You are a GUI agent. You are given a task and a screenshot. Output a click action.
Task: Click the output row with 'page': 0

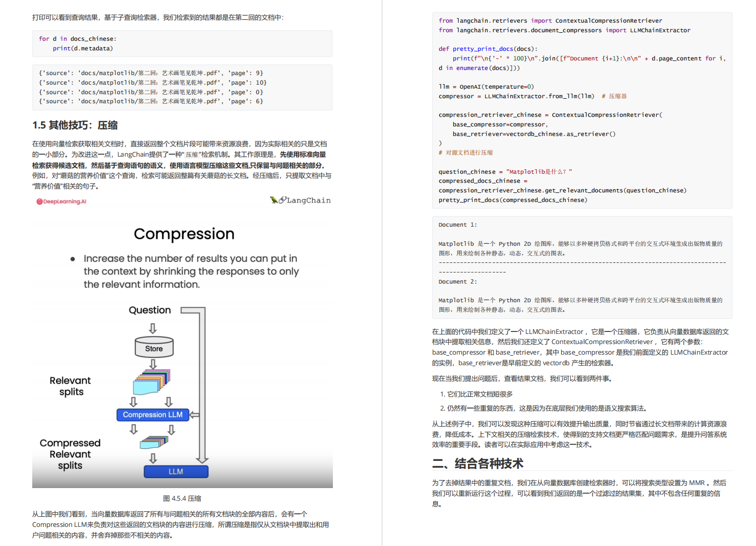(151, 92)
